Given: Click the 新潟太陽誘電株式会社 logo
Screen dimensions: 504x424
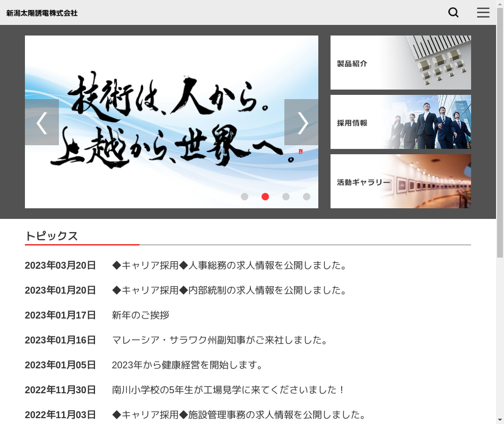Looking at the screenshot, I should click(42, 13).
